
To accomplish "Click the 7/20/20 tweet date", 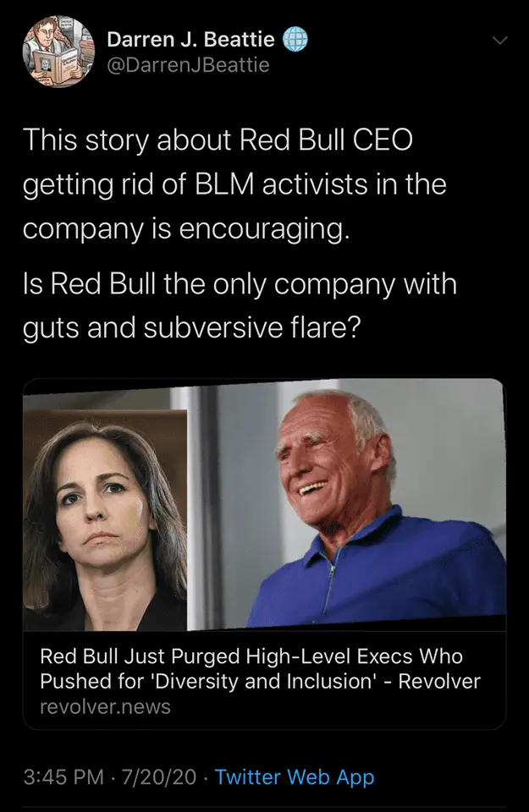I will (x=158, y=776).
